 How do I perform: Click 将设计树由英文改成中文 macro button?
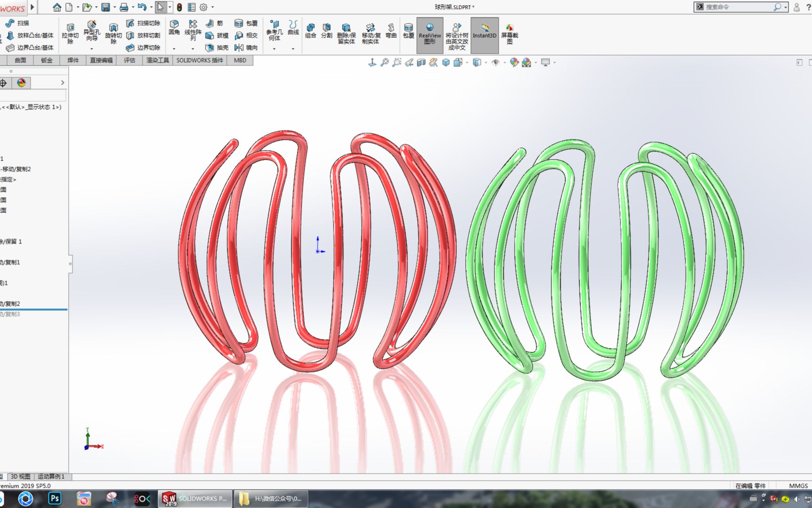(457, 36)
